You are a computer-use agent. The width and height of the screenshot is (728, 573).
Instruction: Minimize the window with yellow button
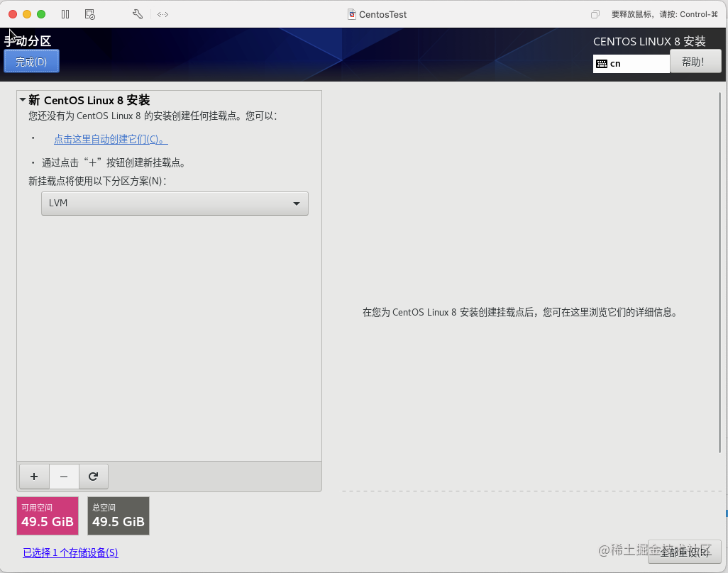coord(27,14)
